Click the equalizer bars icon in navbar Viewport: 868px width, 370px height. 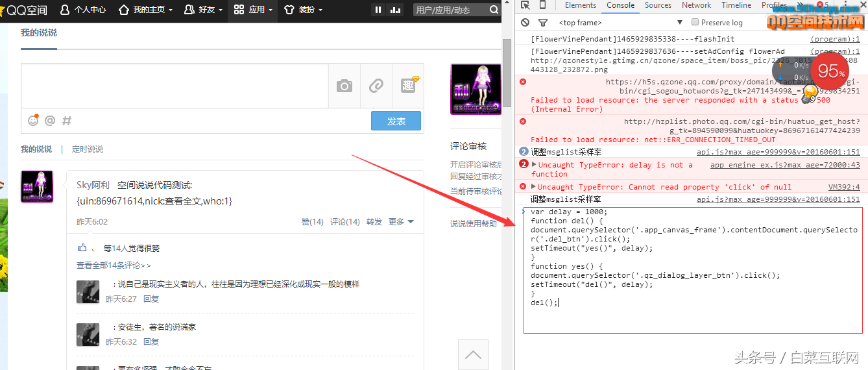(395, 10)
